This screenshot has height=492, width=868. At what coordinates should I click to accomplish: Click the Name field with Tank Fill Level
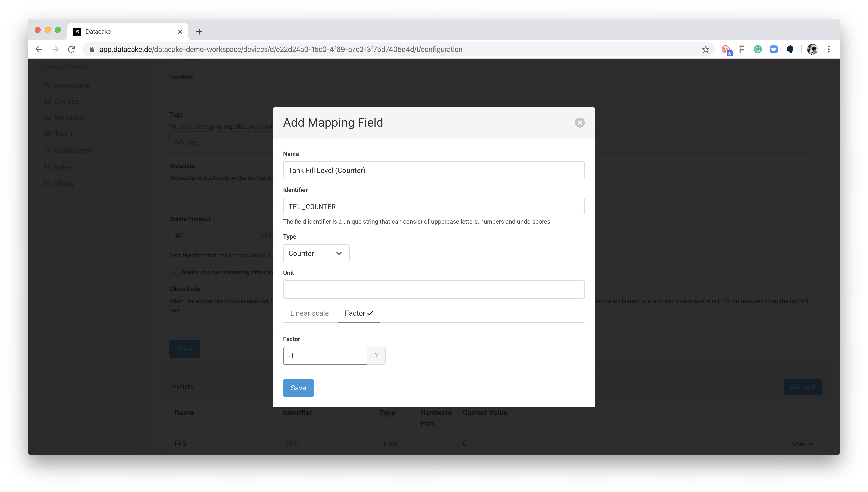433,170
